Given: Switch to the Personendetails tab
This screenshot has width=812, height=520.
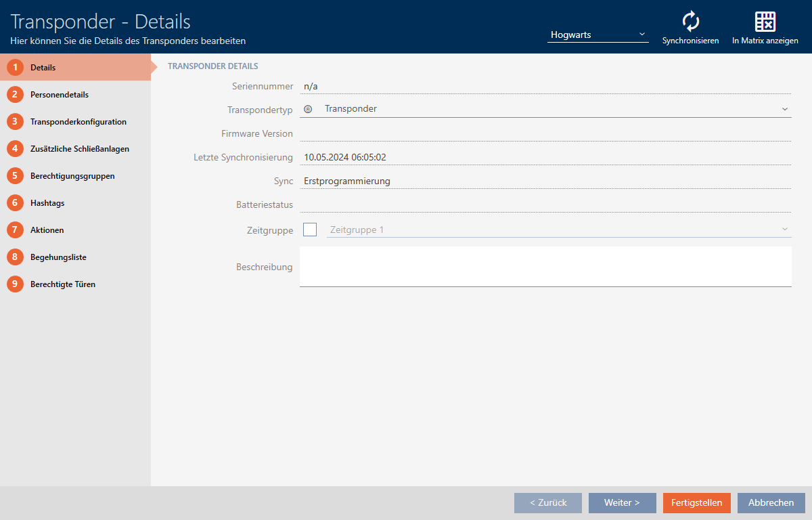Looking at the screenshot, I should [60, 95].
